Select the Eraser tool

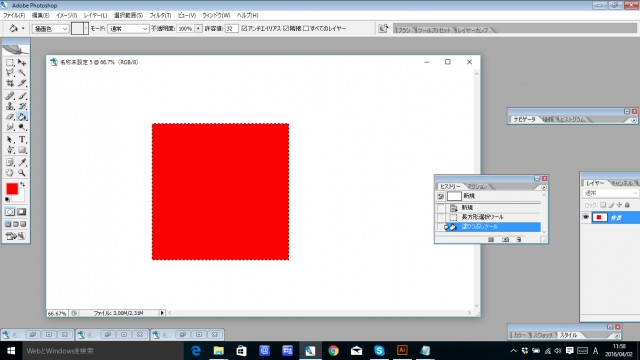pos(10,117)
